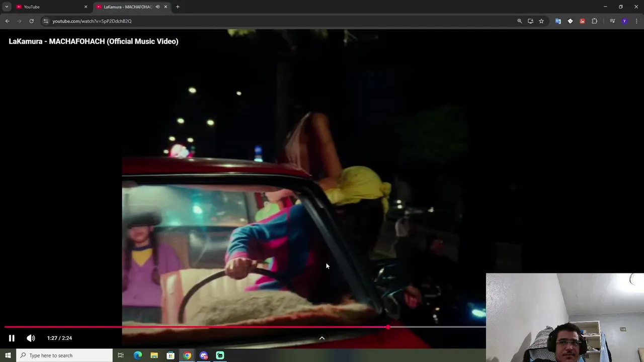Open the zoom magnifier in address bar
This screenshot has height=362, width=644.
tap(520, 21)
